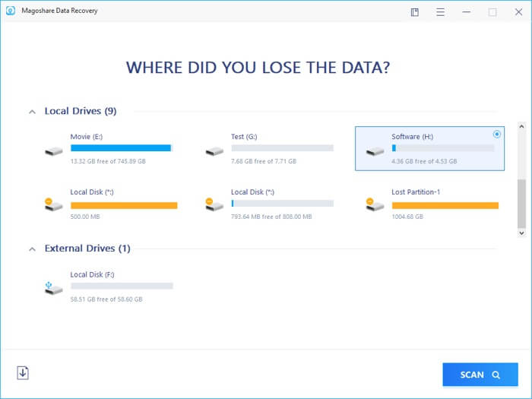Image resolution: width=532 pixels, height=399 pixels.
Task: Click the '1004.68 GB' size text
Action: point(407,217)
